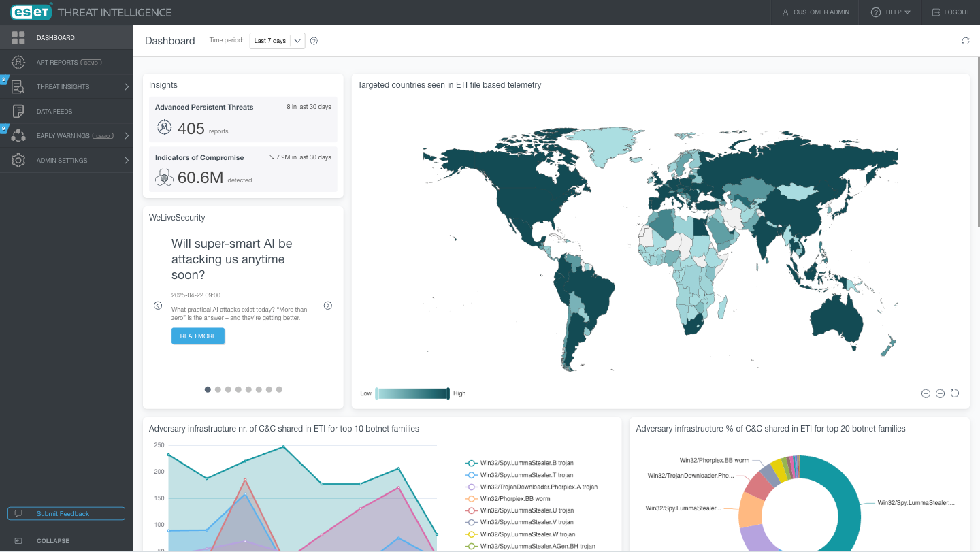Screen dimensions: 980x552
Task: Open Admin Settings menu item
Action: 66,160
